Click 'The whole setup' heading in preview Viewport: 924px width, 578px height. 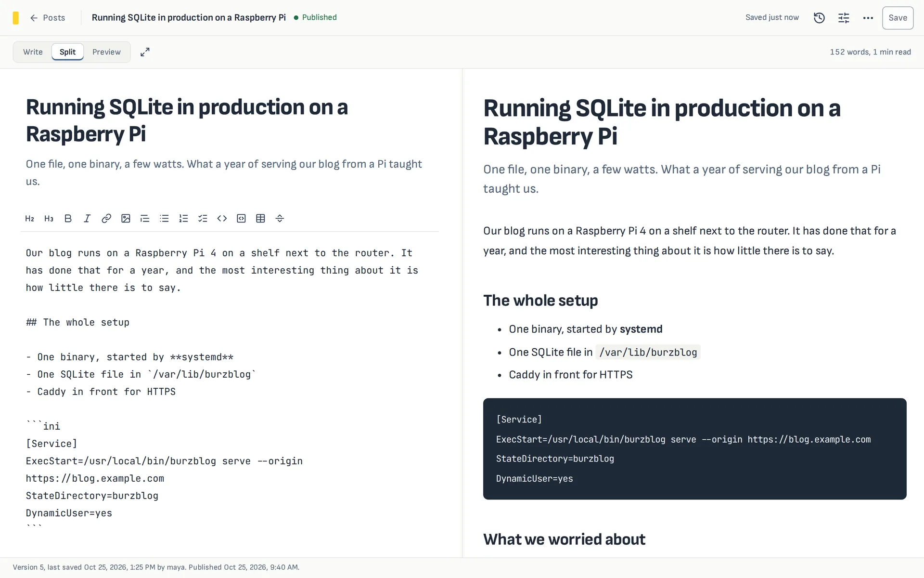pyautogui.click(x=540, y=301)
